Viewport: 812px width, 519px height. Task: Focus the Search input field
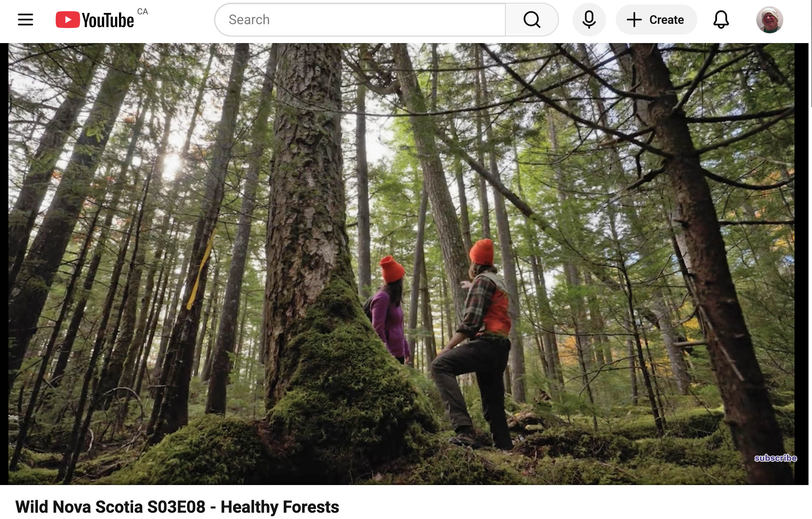(x=360, y=20)
